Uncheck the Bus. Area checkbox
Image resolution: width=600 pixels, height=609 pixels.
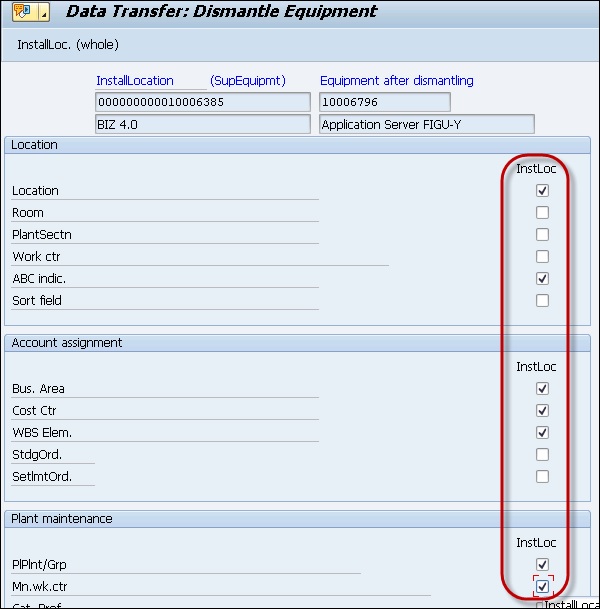click(542, 389)
